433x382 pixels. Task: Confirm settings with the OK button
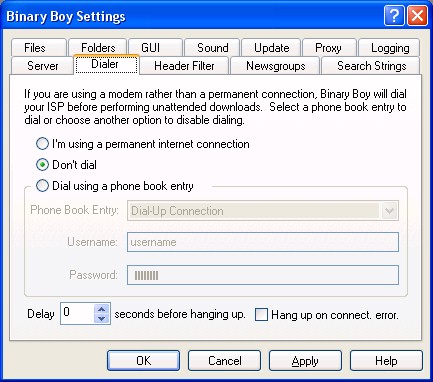coord(143,361)
